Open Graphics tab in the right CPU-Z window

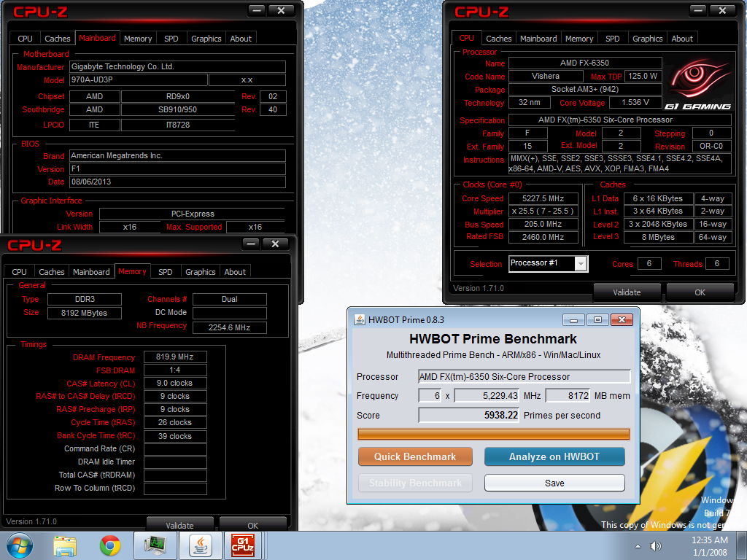tap(648, 39)
